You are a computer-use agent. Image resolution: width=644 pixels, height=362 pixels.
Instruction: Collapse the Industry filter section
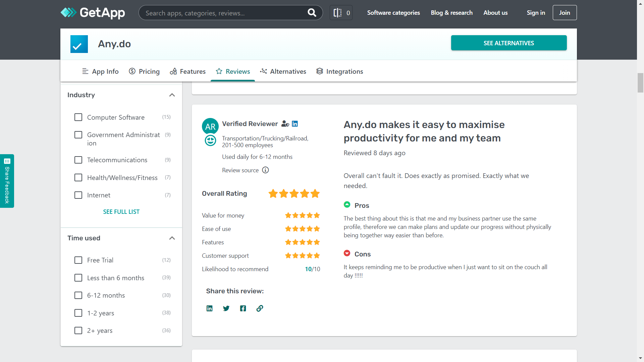click(172, 95)
